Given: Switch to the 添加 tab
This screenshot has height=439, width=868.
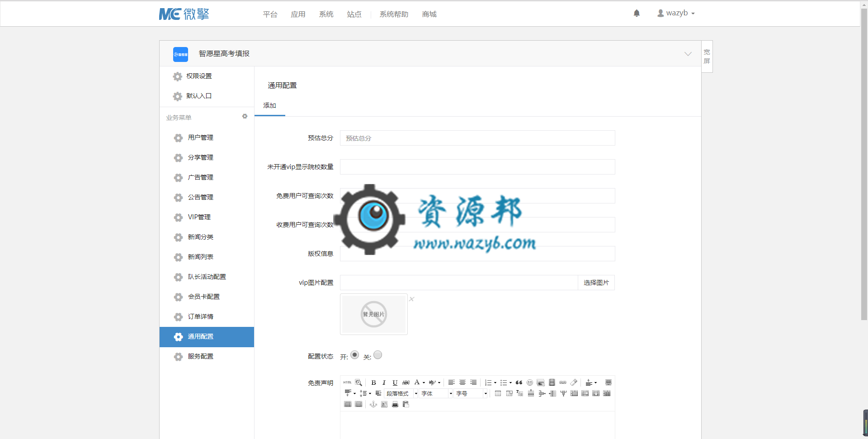Looking at the screenshot, I should [x=269, y=105].
